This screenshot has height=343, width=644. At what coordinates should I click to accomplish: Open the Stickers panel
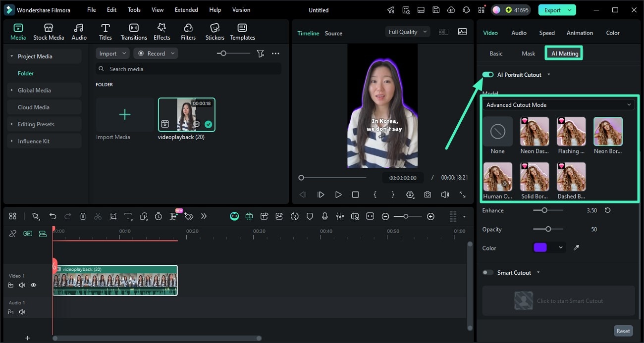tap(215, 31)
